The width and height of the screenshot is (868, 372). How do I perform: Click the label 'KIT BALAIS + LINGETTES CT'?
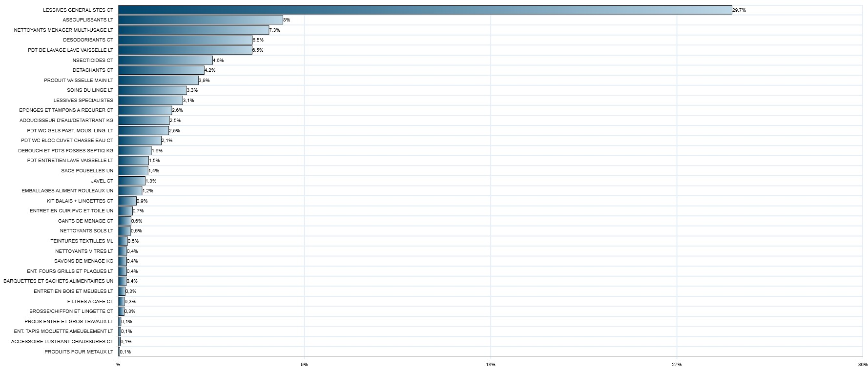80,201
